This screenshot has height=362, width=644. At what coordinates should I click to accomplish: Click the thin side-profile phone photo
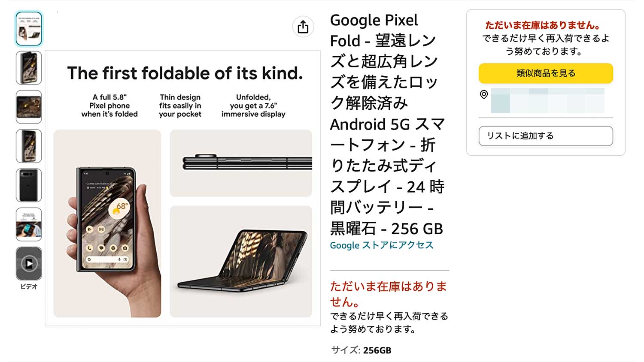(241, 163)
